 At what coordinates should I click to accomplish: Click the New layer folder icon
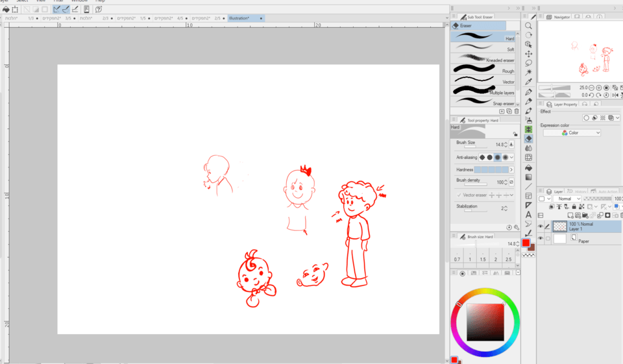585,215
